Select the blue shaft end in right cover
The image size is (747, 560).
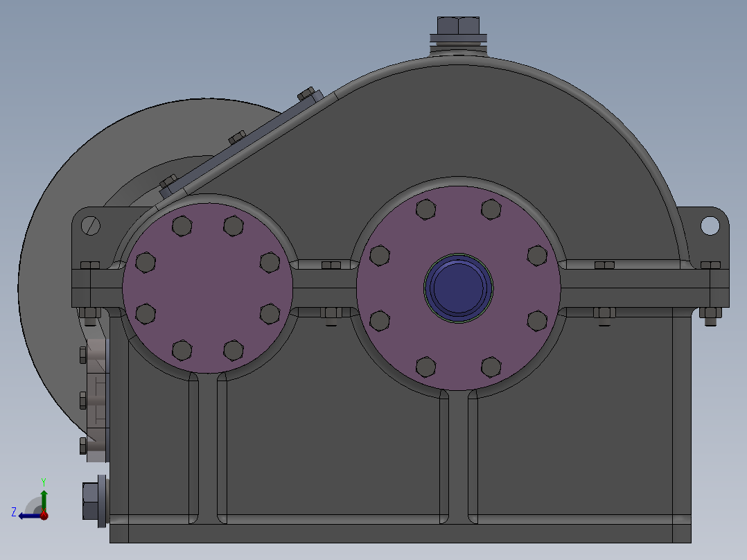458,288
